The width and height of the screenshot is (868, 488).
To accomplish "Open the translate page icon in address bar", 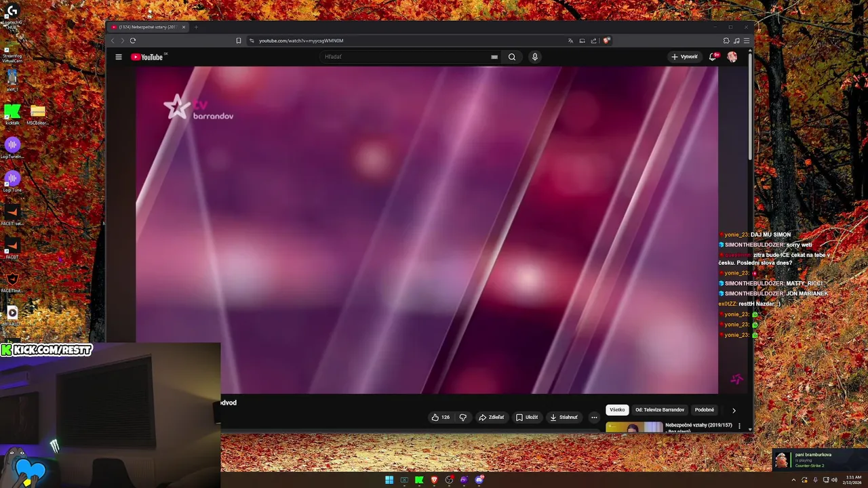I will coord(571,41).
